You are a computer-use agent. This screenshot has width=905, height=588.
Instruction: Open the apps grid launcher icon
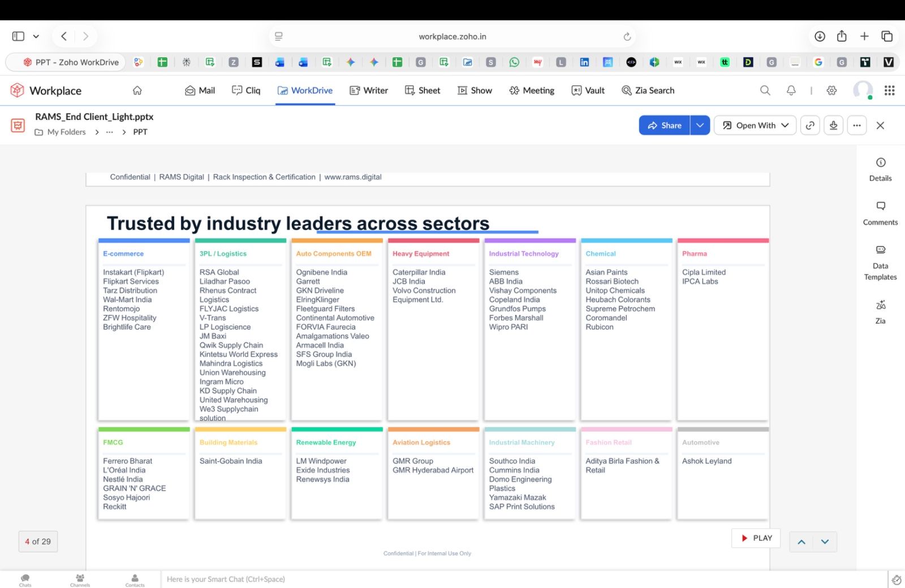point(889,90)
